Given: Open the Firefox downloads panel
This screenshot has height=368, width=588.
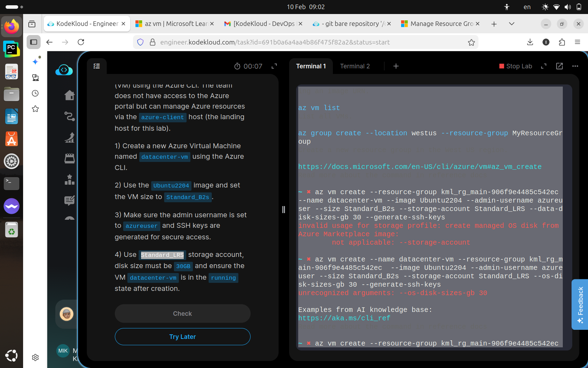Looking at the screenshot, I should click(x=530, y=42).
